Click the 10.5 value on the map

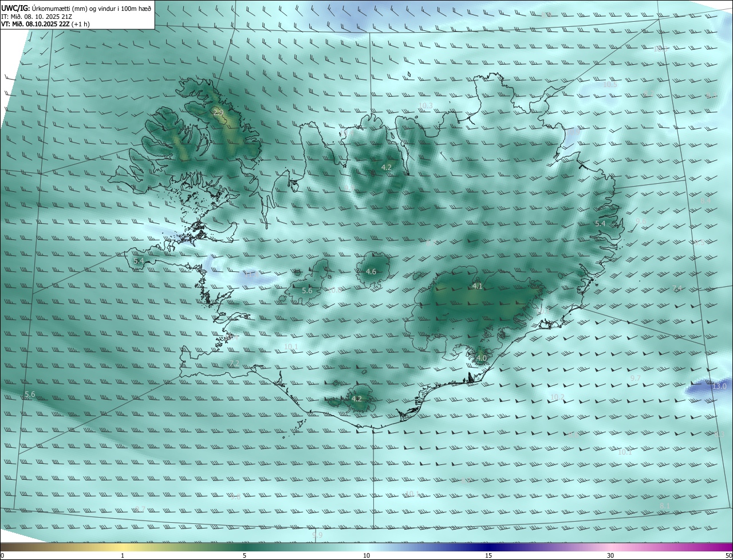point(610,84)
